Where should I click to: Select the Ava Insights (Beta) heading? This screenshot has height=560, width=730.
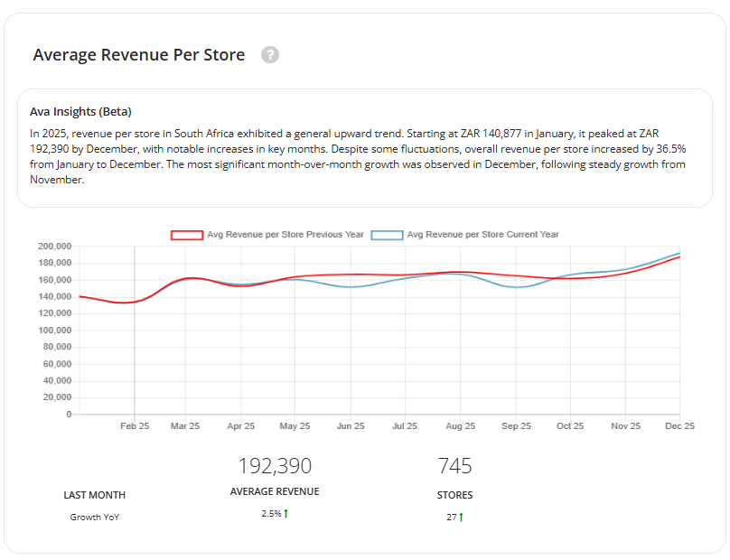point(80,112)
